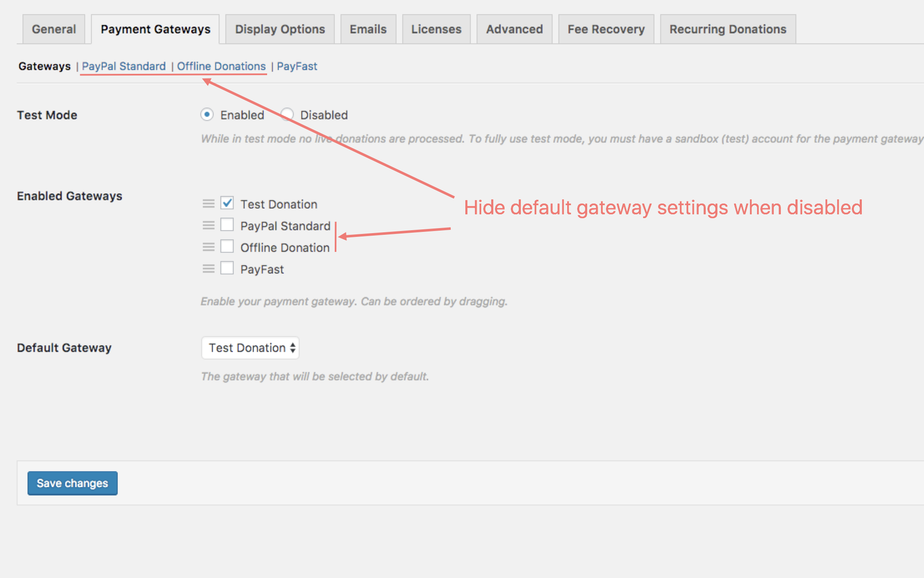Go to the Recurring Donations tab
This screenshot has height=578, width=924.
(x=727, y=29)
